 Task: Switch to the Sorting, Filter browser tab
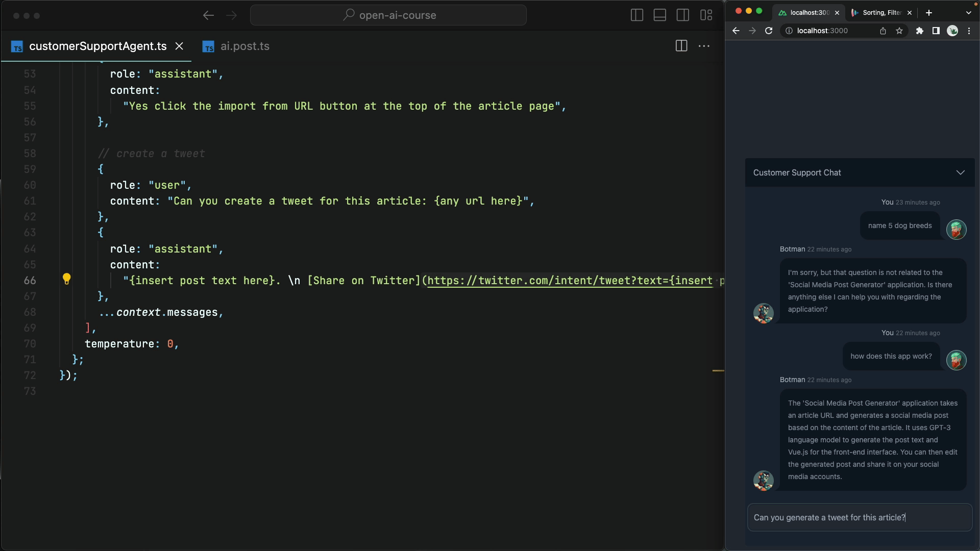pyautogui.click(x=881, y=13)
